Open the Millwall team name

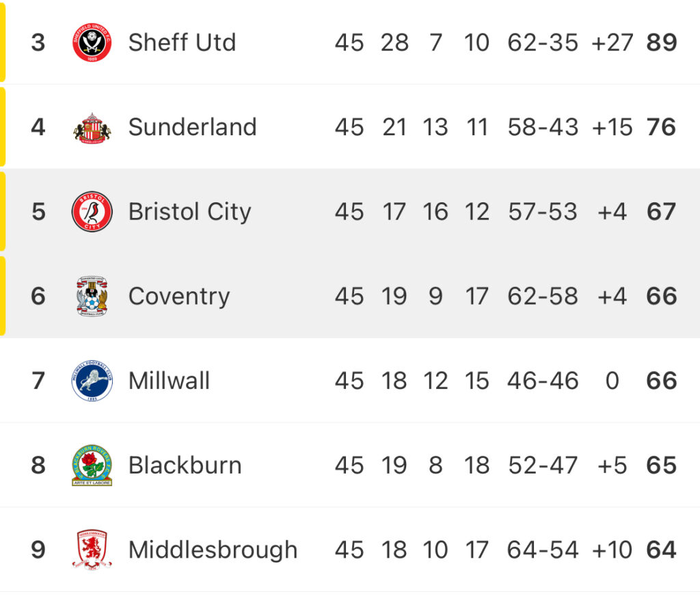click(x=169, y=381)
